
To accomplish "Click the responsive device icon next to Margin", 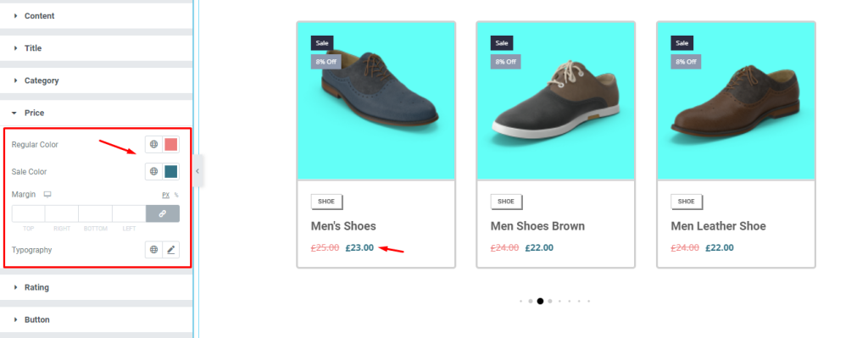I will click(47, 195).
